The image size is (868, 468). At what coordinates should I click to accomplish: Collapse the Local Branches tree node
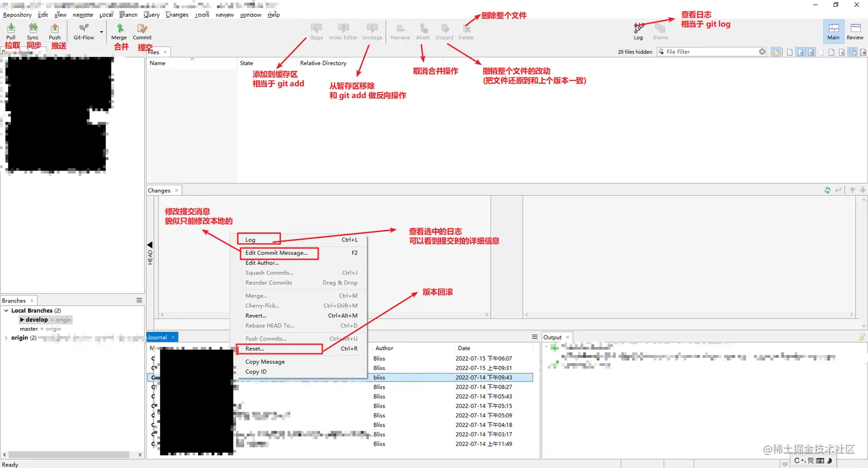[6, 310]
